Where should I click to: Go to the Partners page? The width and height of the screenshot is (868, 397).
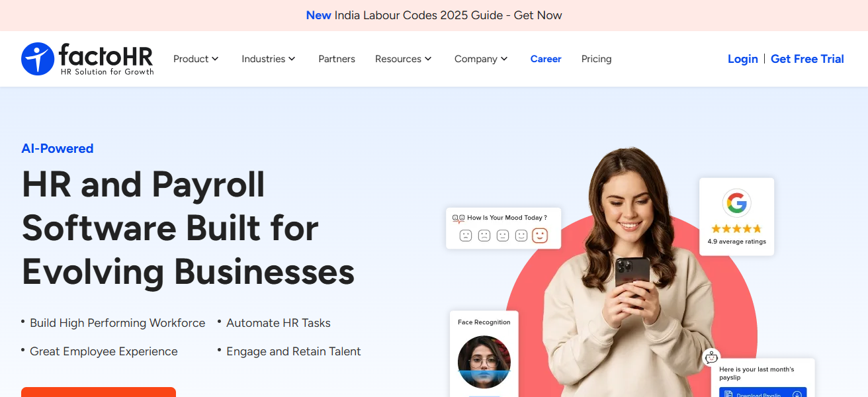[337, 59]
